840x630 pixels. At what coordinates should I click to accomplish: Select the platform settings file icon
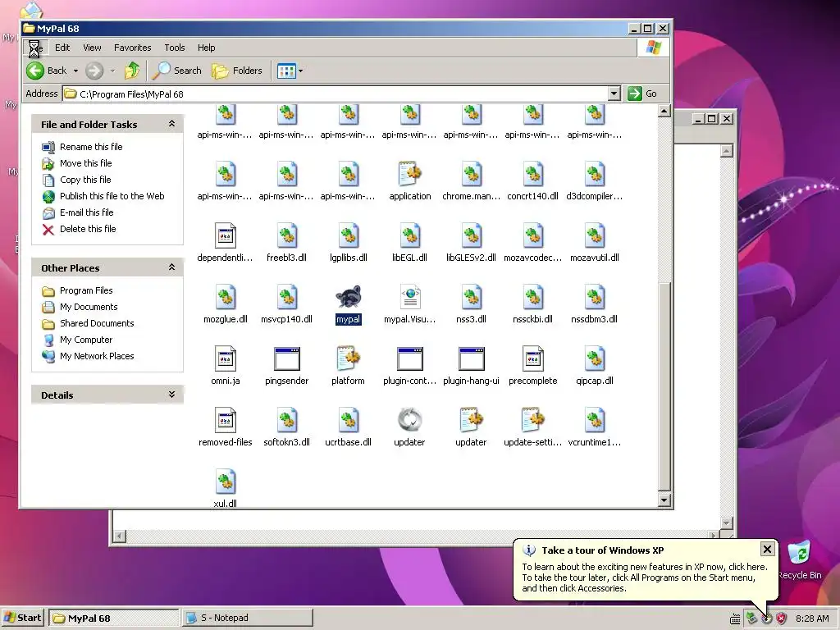coord(348,358)
